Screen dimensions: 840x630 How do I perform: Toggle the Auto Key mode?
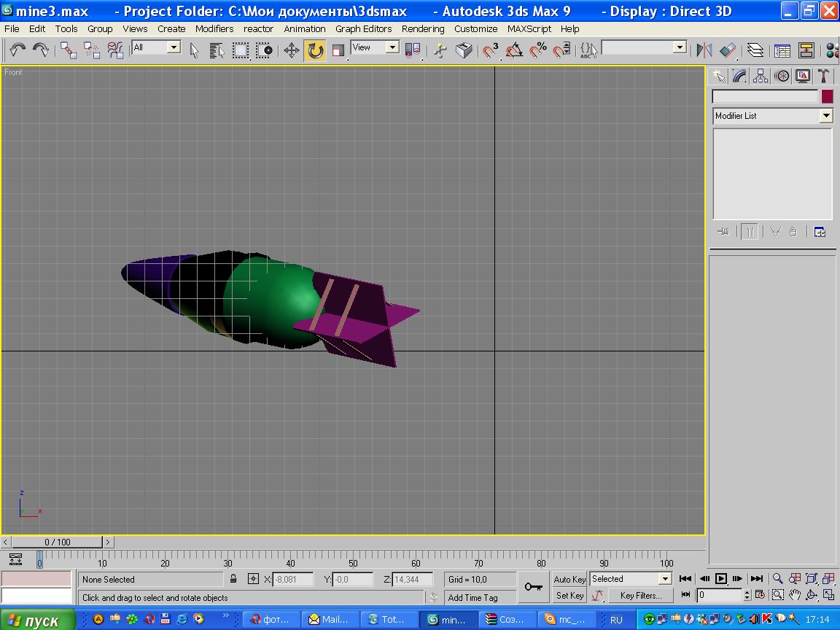click(569, 579)
